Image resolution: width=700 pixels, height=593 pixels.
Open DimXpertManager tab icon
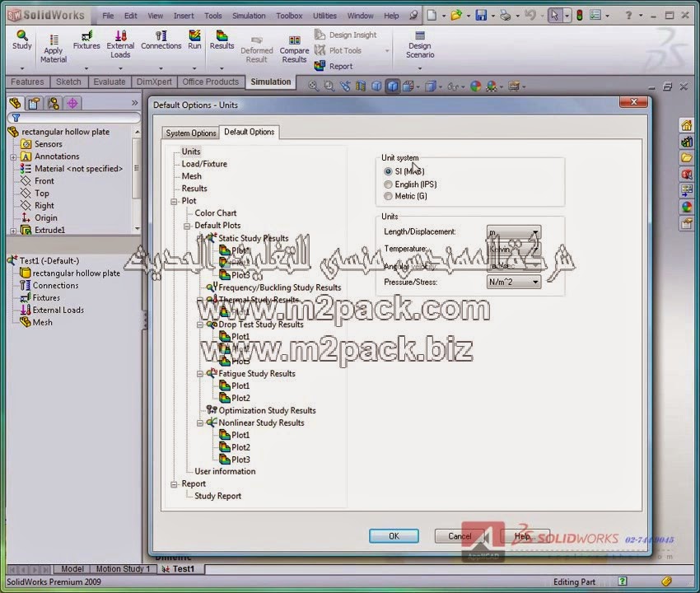click(x=72, y=104)
